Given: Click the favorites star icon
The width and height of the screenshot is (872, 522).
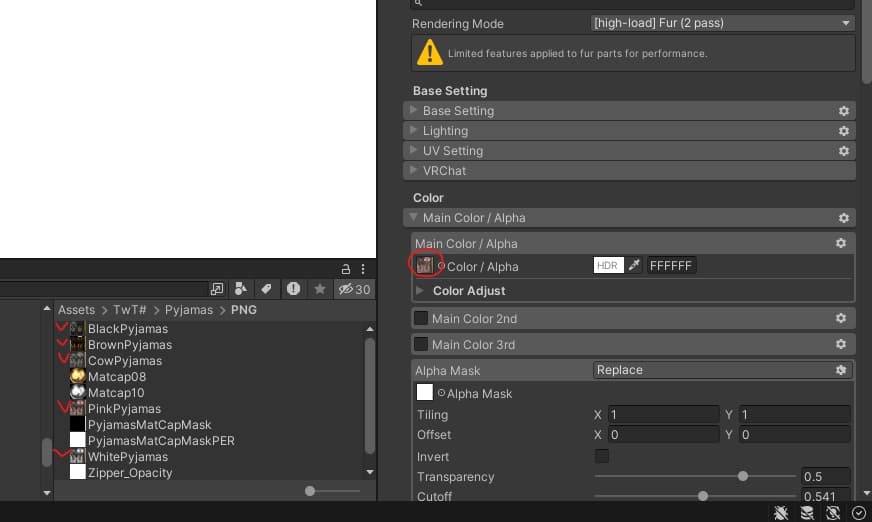Looking at the screenshot, I should [320, 289].
